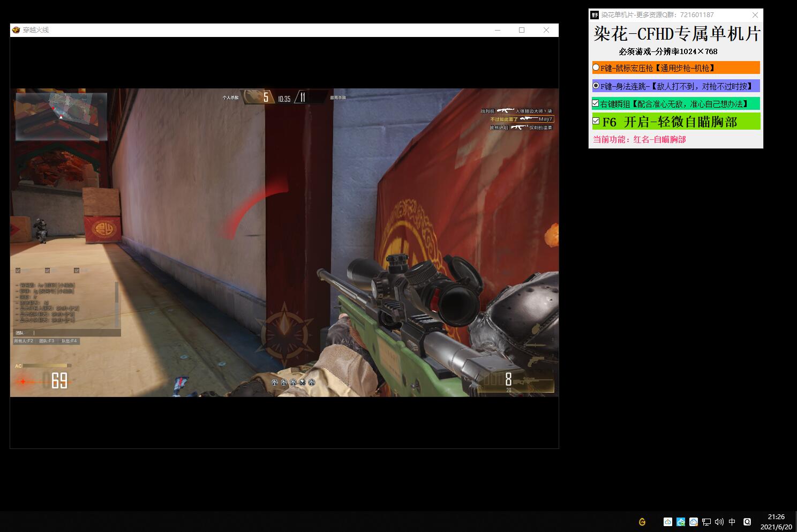Switch the 中 input method indicator
The width and height of the screenshot is (797, 532).
[x=732, y=522]
